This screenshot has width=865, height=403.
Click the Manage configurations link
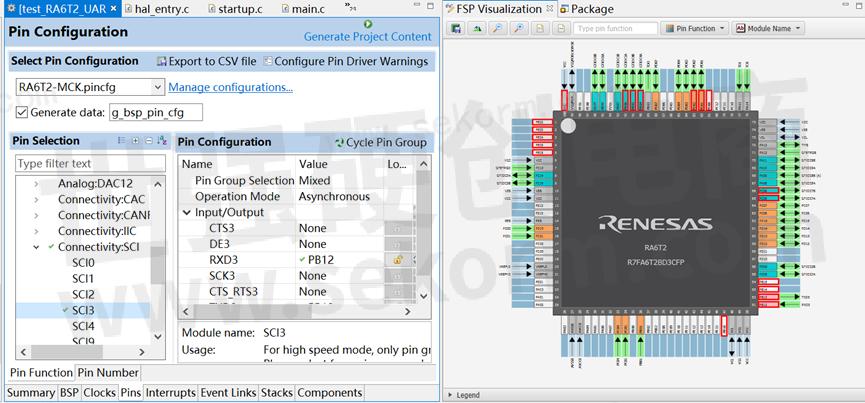230,87
